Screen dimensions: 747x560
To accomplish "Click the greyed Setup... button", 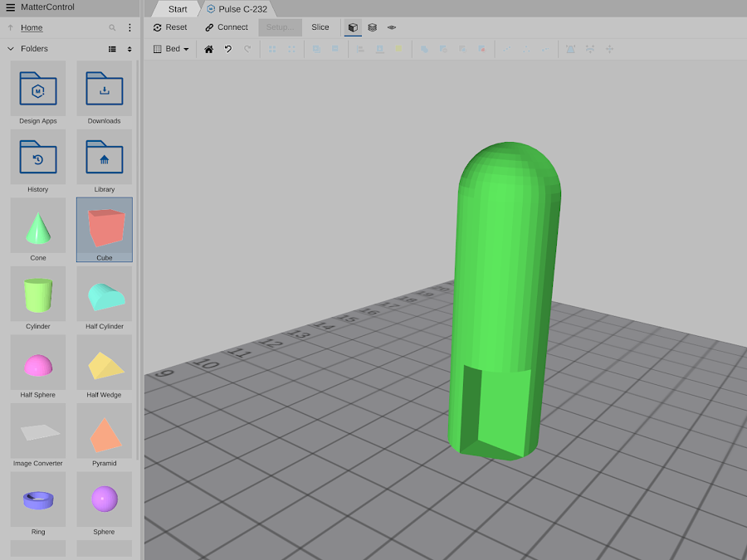I will [x=281, y=27].
